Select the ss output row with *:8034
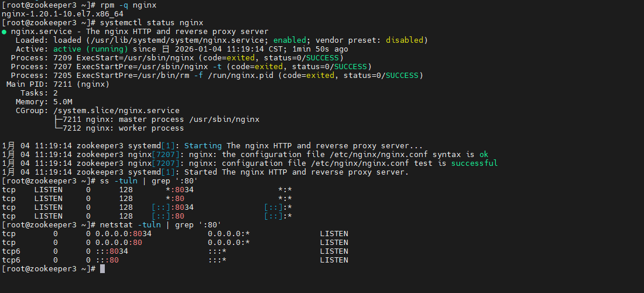Viewport: 644px width, 293px height. pos(147,189)
